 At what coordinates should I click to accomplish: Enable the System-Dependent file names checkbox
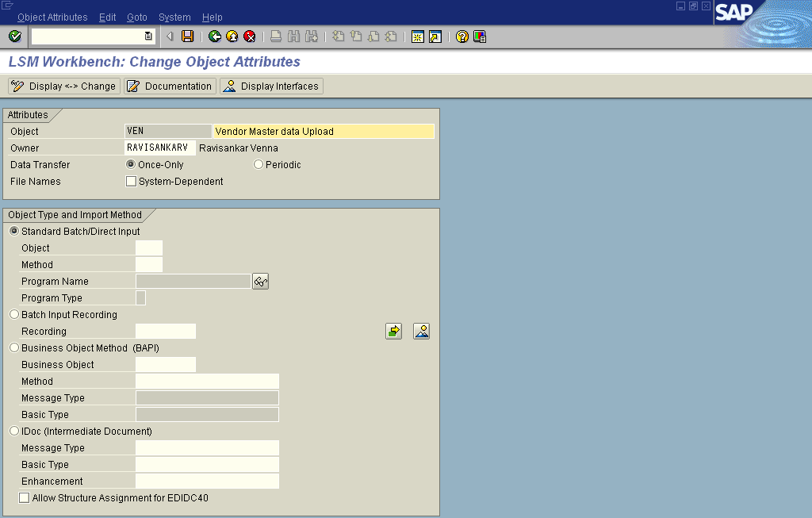132,182
